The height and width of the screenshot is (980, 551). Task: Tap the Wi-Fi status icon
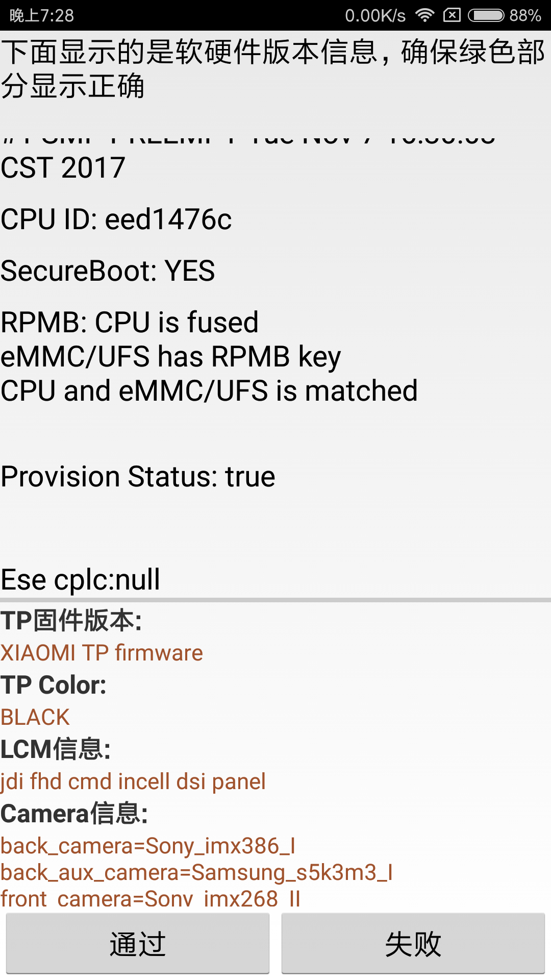coord(425,15)
